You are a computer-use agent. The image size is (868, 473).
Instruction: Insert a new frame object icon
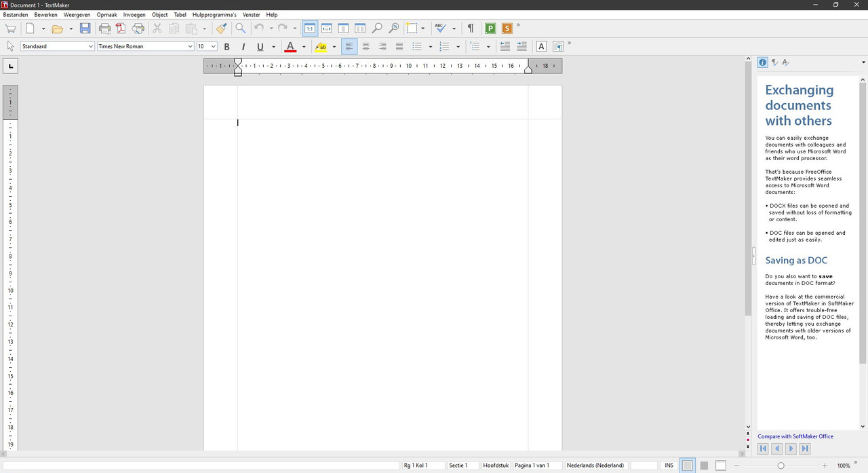click(412, 29)
